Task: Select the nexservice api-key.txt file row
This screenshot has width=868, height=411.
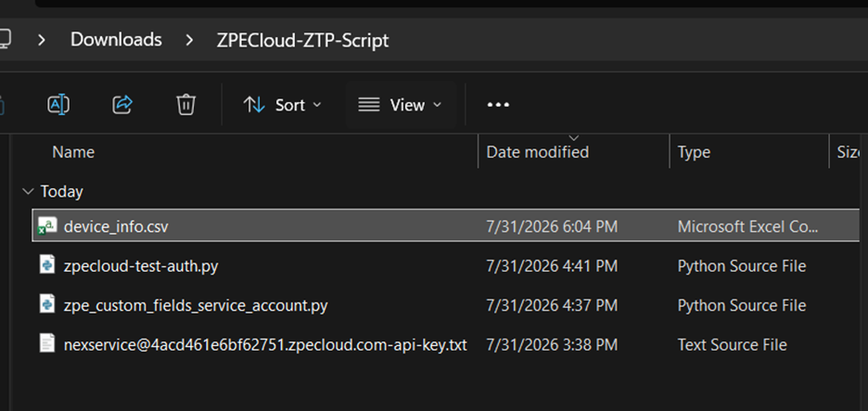Action: point(446,344)
